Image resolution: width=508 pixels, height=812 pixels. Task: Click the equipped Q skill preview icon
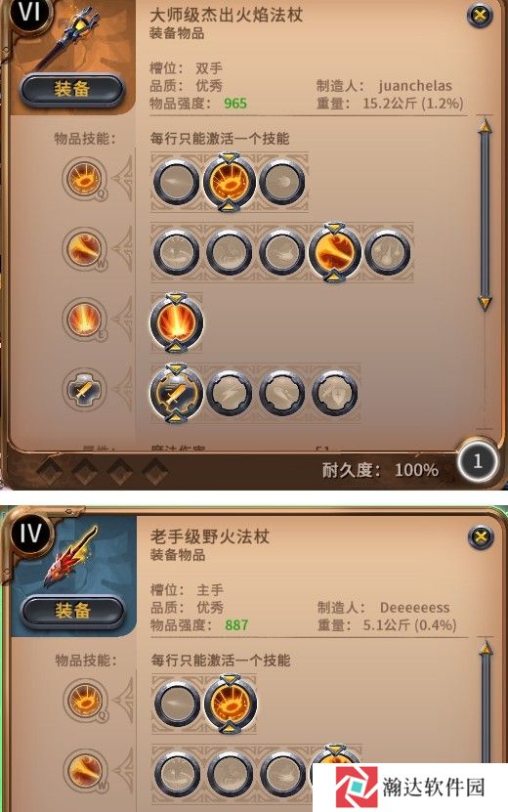coord(84,179)
